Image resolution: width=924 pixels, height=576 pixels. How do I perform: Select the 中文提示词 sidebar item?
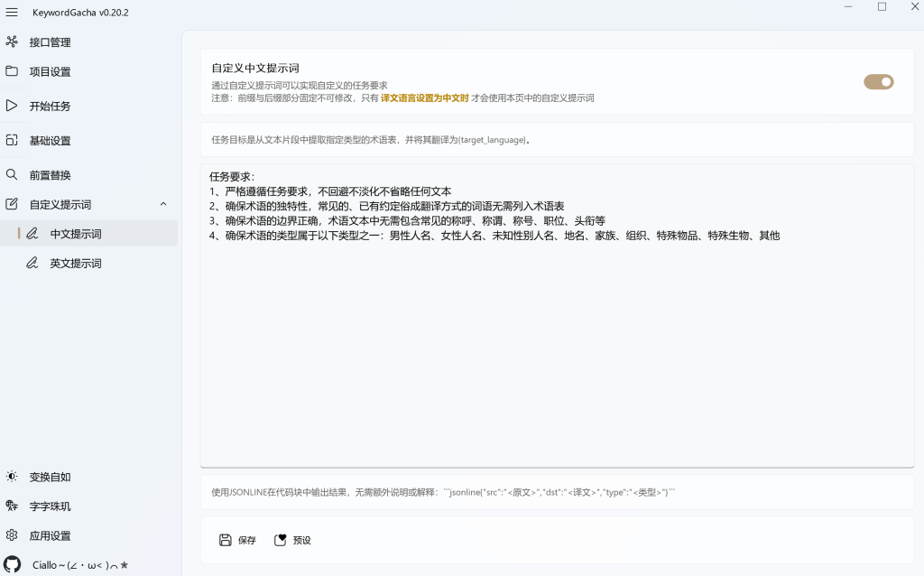(x=76, y=234)
